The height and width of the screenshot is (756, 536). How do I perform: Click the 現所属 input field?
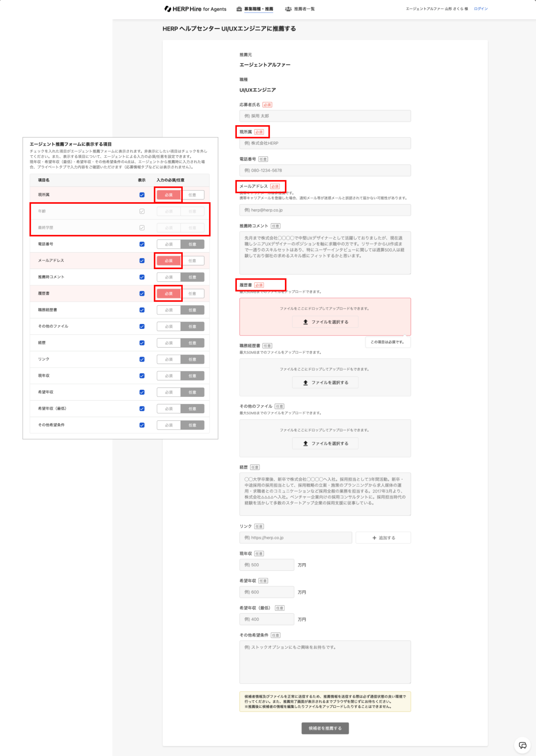click(x=325, y=143)
